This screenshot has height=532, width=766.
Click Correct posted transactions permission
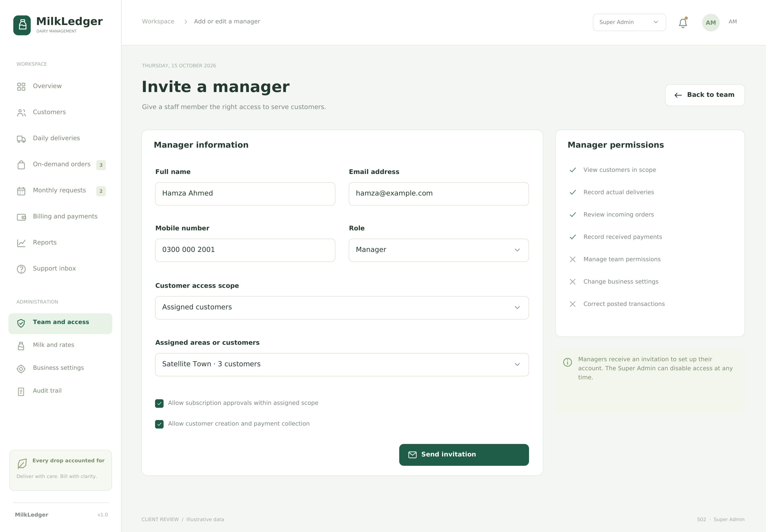pos(617,304)
